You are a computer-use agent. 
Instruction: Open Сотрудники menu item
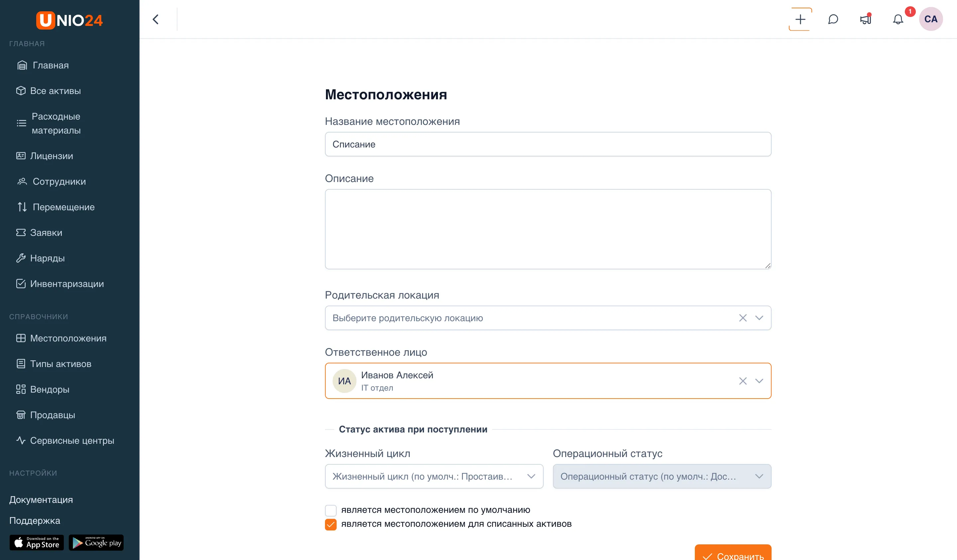click(x=59, y=181)
